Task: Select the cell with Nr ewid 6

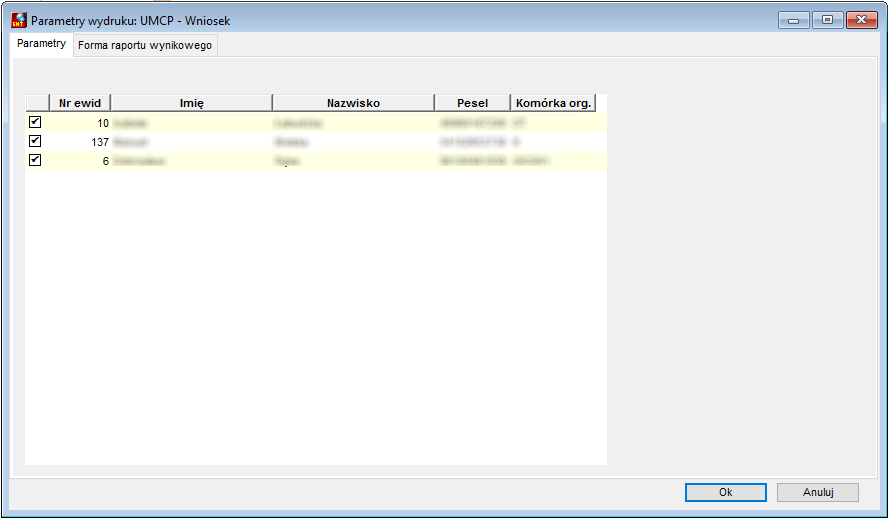Action: coord(80,161)
